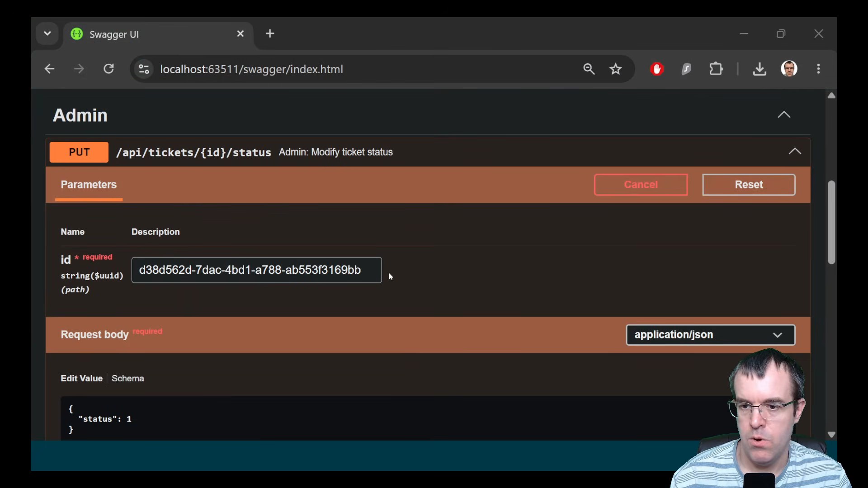Show browser downloads
Screen dimensions: 868x488
pyautogui.click(x=759, y=69)
